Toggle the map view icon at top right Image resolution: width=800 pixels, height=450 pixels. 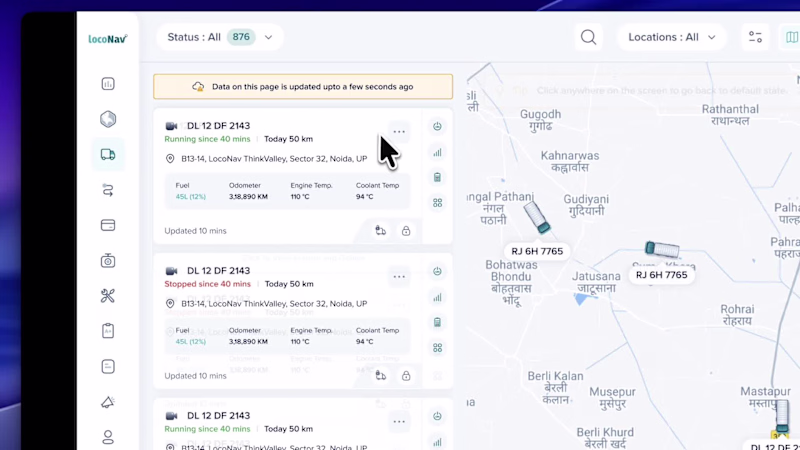pyautogui.click(x=792, y=37)
